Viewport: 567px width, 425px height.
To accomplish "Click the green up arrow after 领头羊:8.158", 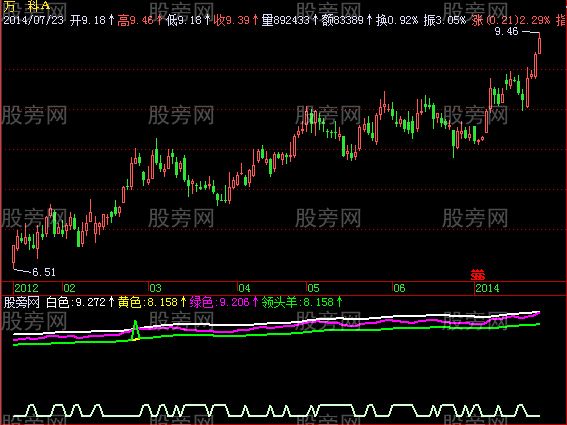I will (339, 302).
